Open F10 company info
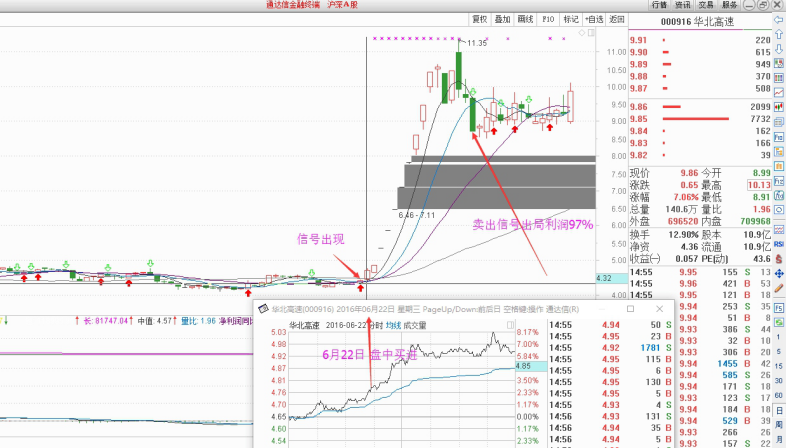This screenshot has height=448, width=786. [x=548, y=20]
